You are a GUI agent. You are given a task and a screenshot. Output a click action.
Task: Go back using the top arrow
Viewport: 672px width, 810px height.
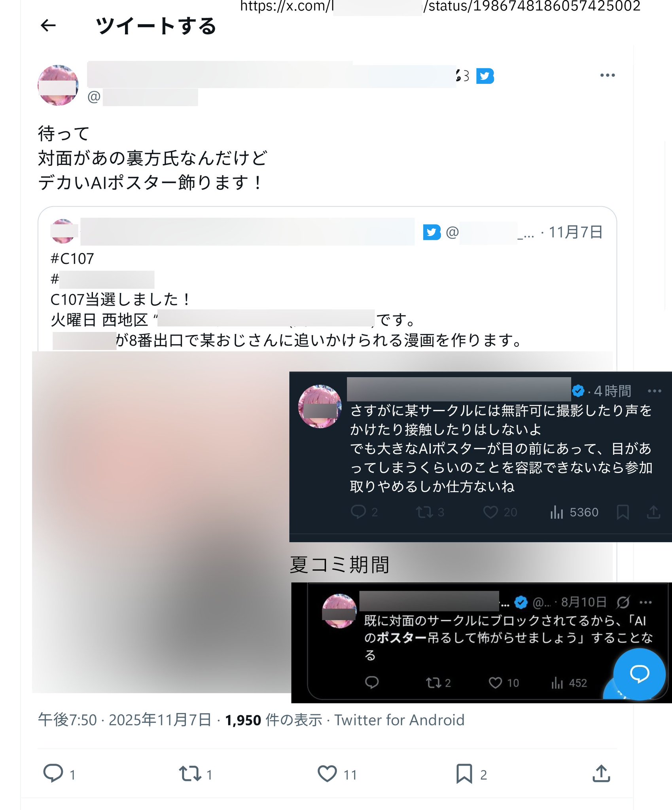click(48, 26)
